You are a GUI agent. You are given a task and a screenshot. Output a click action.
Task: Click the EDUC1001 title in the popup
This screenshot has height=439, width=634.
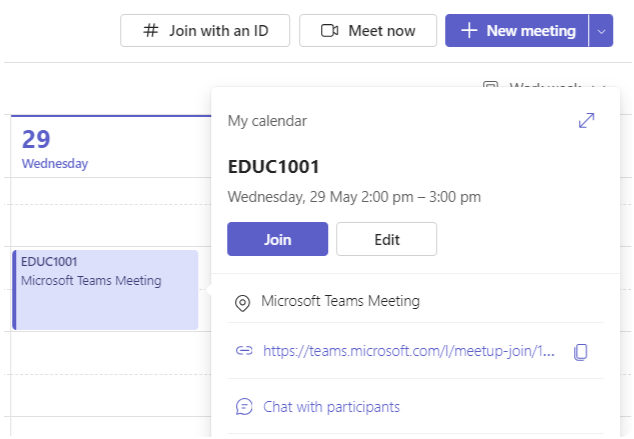click(274, 167)
